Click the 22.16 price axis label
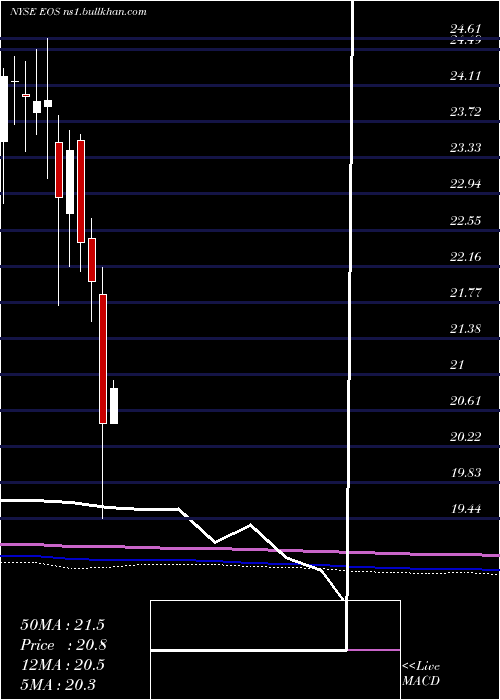 pyautogui.click(x=465, y=257)
